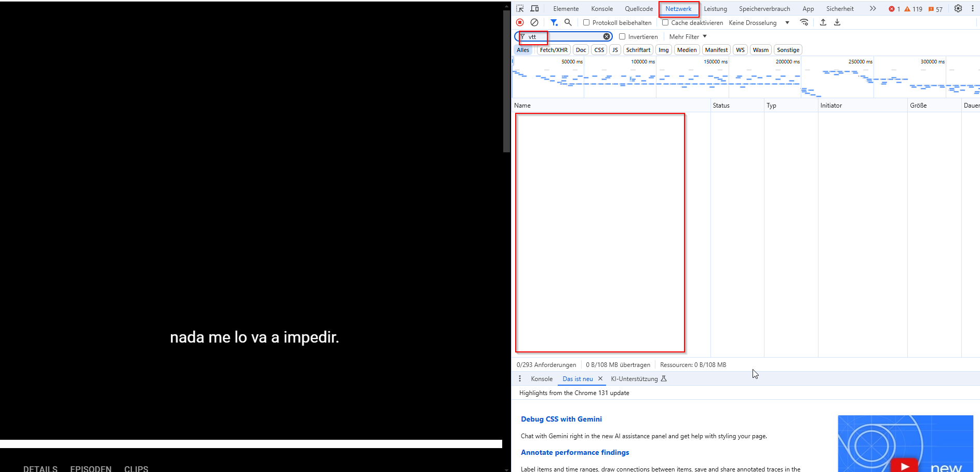980x472 pixels.
Task: Switch to the Elemente tab
Action: 566,9
